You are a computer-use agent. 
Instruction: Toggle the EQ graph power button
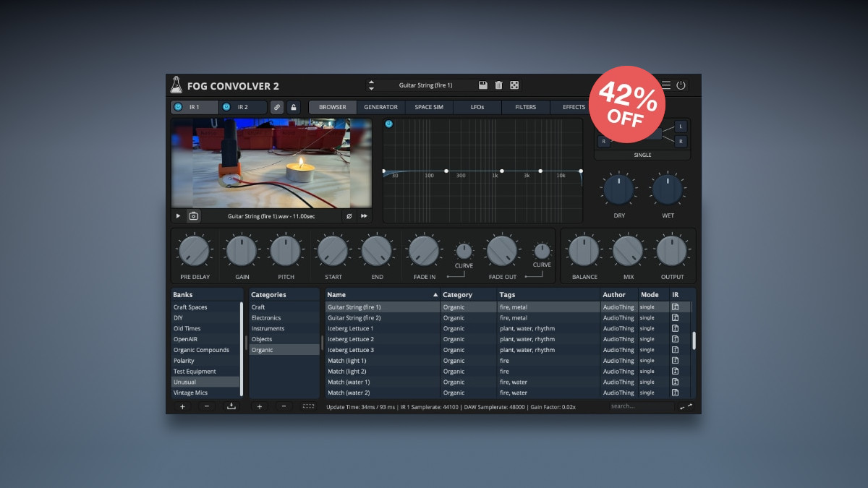[389, 124]
